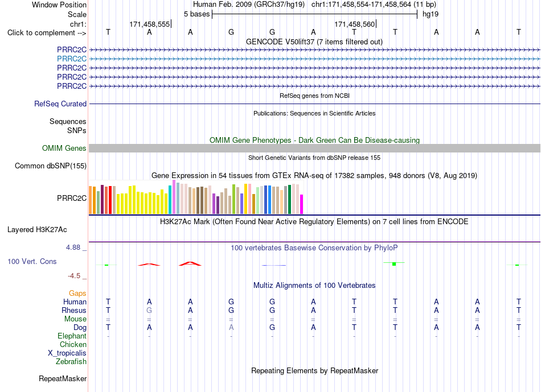Click the 'hg19' label after scale bar

[x=431, y=14]
